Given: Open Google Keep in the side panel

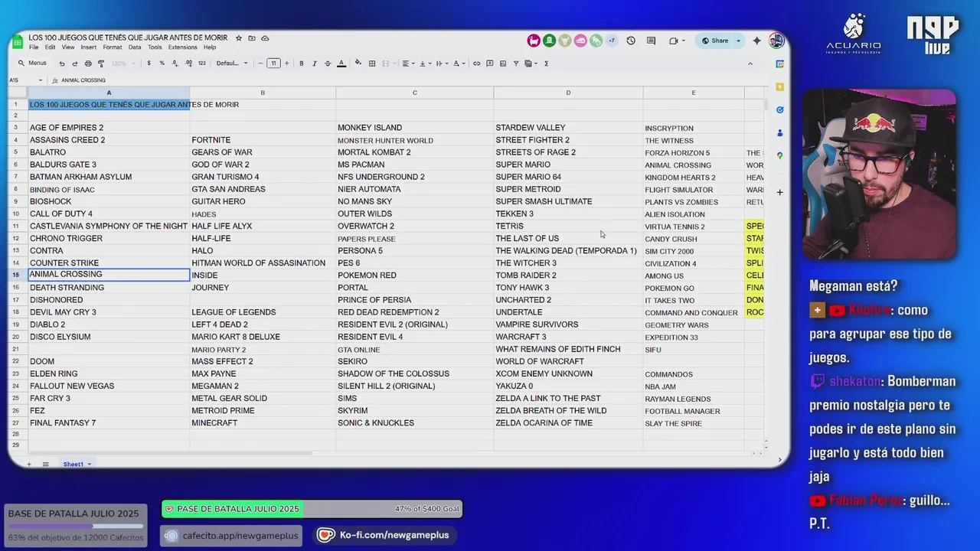Looking at the screenshot, I should (779, 87).
